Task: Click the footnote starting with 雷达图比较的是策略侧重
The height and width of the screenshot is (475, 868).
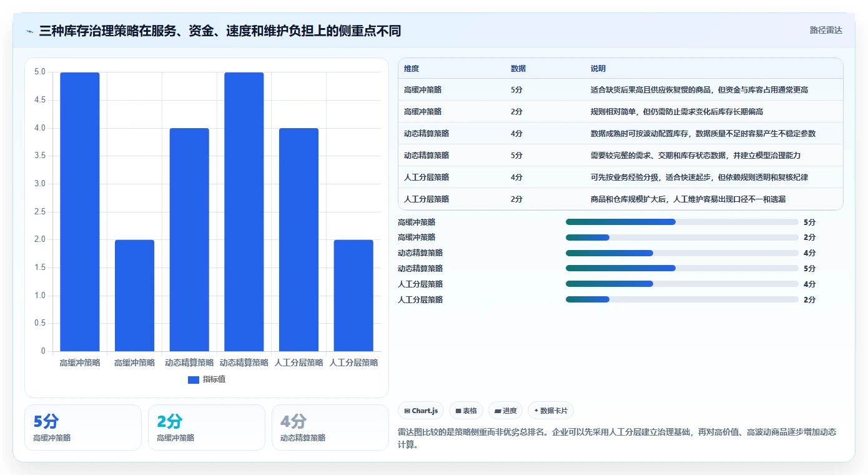Action: [617, 439]
